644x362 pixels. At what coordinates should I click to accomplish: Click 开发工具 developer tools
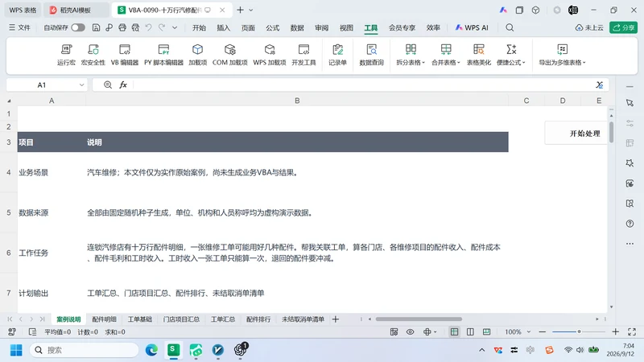(303, 55)
